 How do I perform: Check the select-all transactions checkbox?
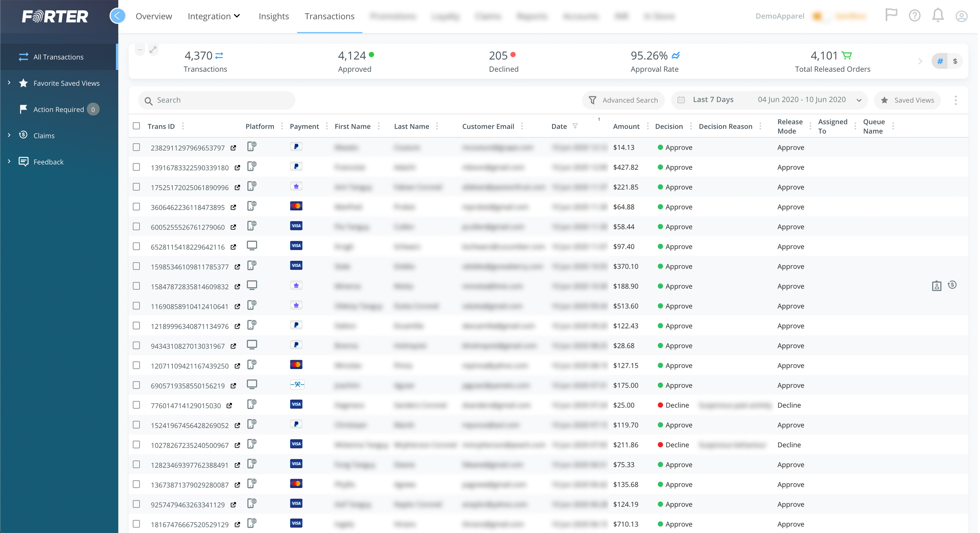[137, 126]
